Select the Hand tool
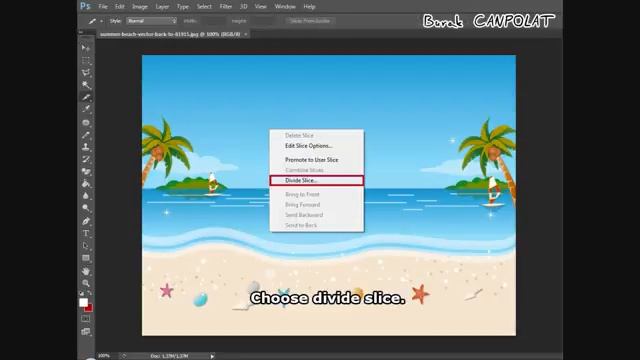Screen dimensions: 640x360 tap(86, 271)
